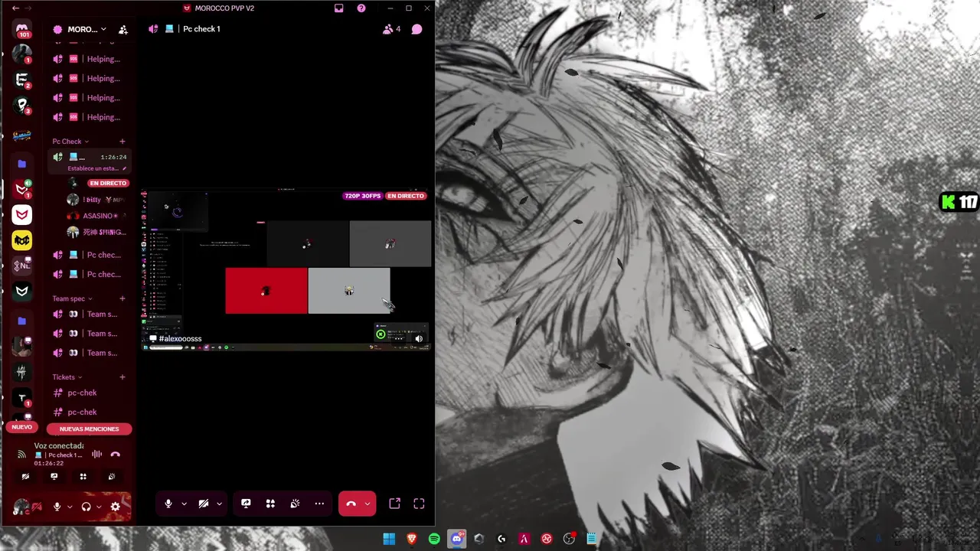Collapse the Tickets category
The image size is (980, 551).
pos(67,377)
